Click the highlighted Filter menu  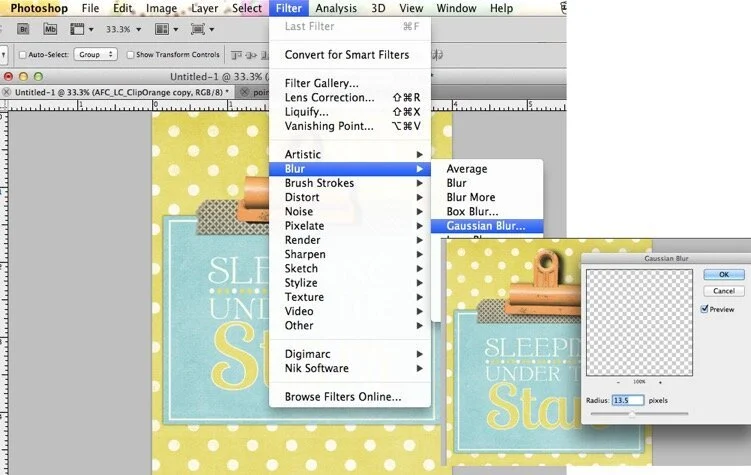click(289, 8)
